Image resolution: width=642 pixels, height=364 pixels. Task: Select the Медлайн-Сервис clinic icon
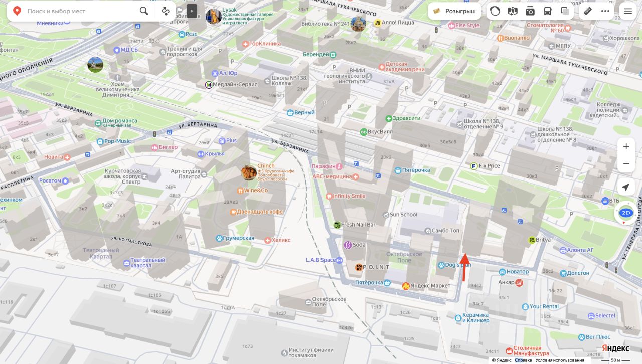tap(209, 85)
